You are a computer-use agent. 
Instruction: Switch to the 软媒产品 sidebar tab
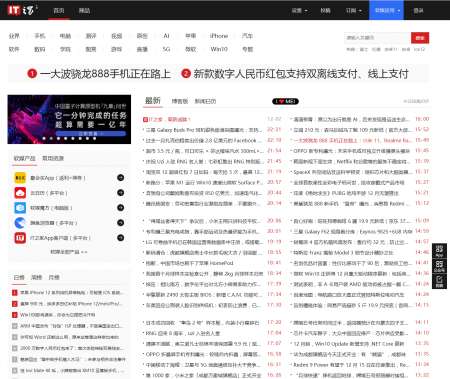point(24,158)
